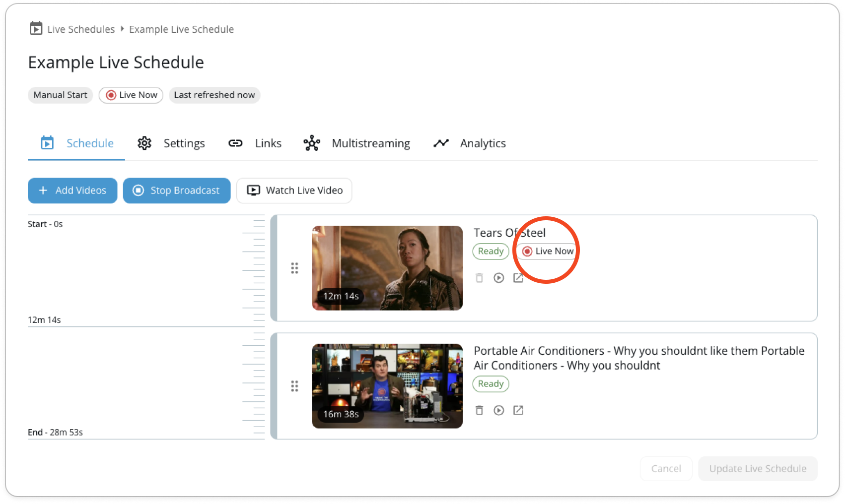
Task: Open the Multistreaming tab
Action: 357,143
